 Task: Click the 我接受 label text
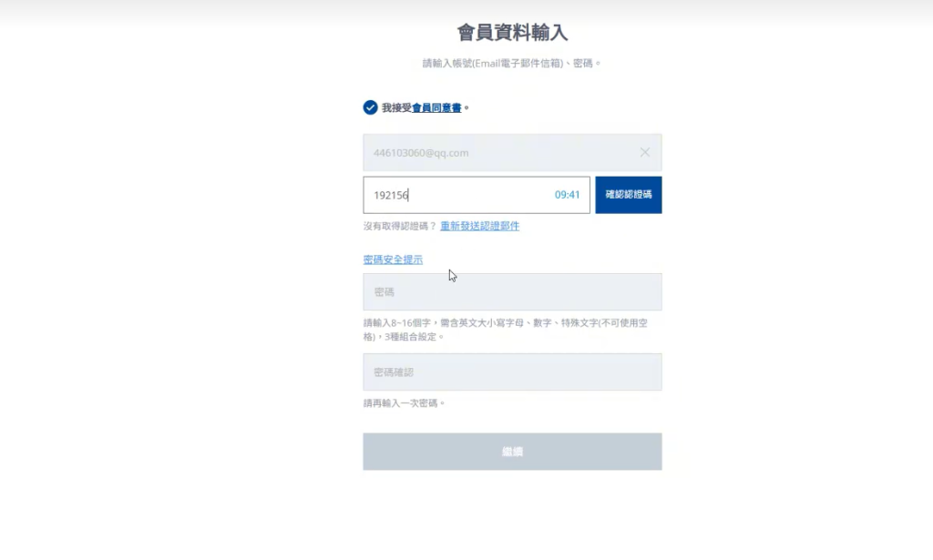click(396, 107)
